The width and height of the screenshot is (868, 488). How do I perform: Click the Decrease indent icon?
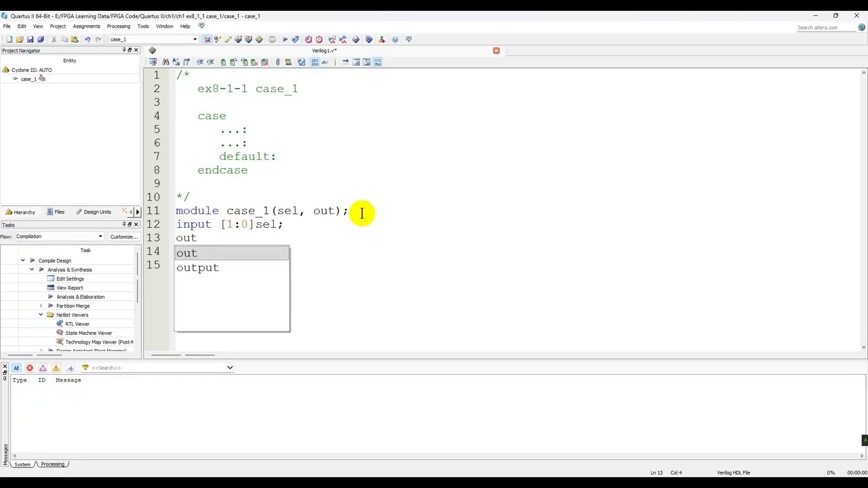point(210,62)
